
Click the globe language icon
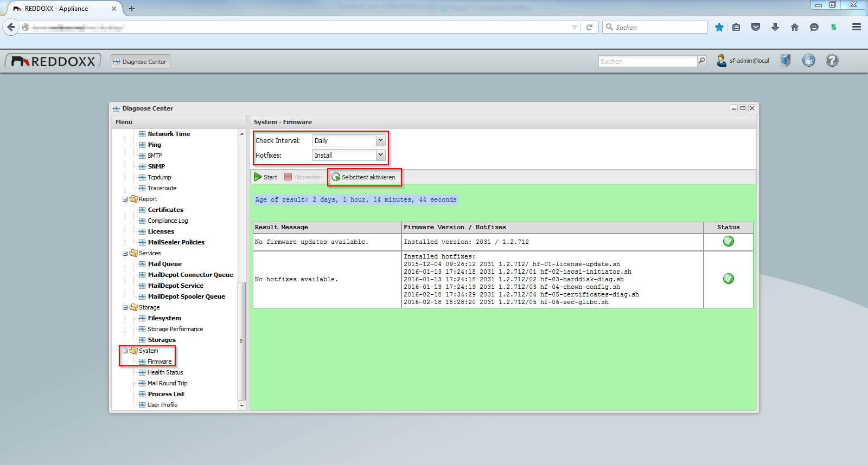coord(808,61)
